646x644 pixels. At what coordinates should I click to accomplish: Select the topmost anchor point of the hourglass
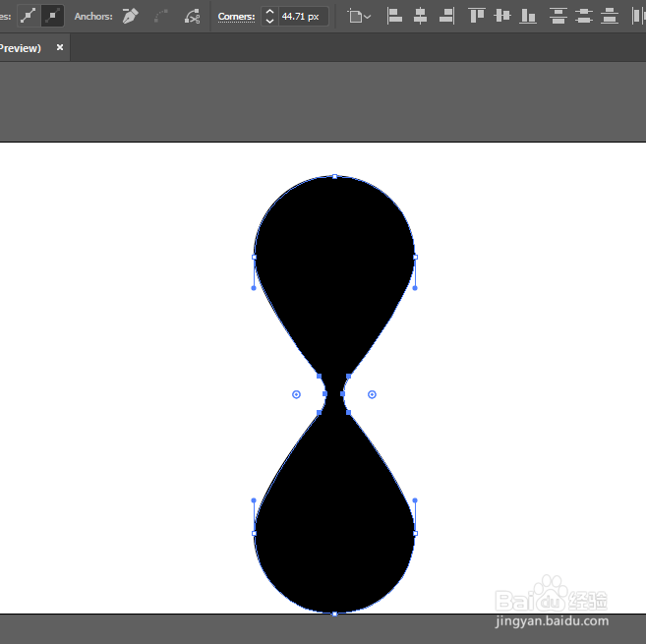[x=335, y=176]
